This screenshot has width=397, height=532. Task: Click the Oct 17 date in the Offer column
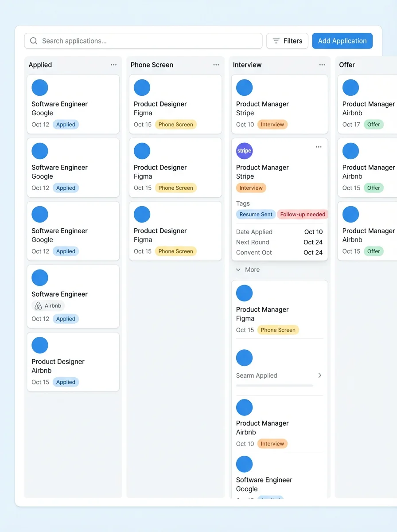tap(351, 125)
